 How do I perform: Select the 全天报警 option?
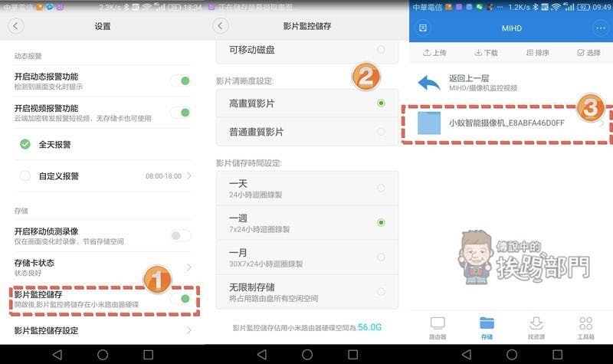tap(25, 144)
